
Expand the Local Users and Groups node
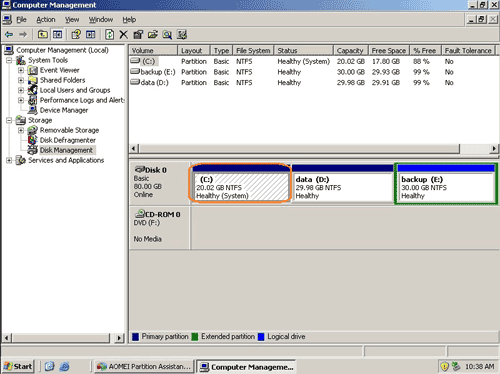(x=21, y=90)
